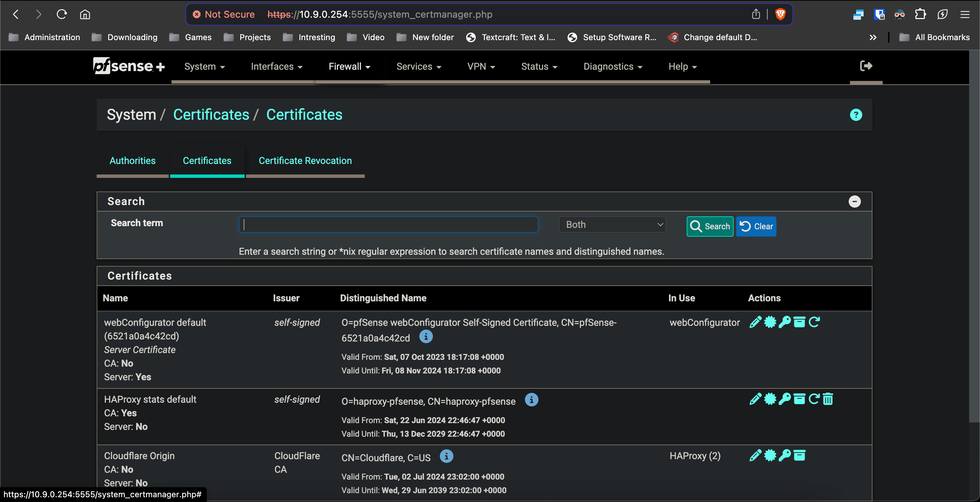Open the browser hamburger menu
Viewport: 980px width, 502px height.
point(965,14)
